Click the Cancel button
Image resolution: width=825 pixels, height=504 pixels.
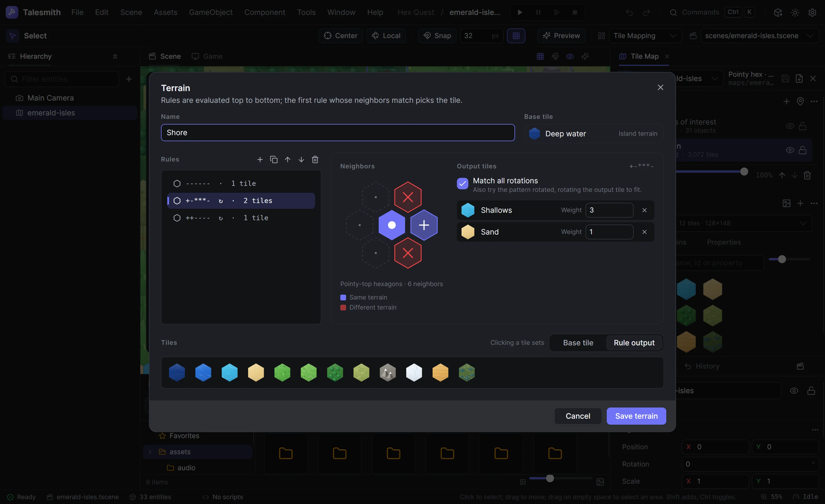[x=577, y=416]
